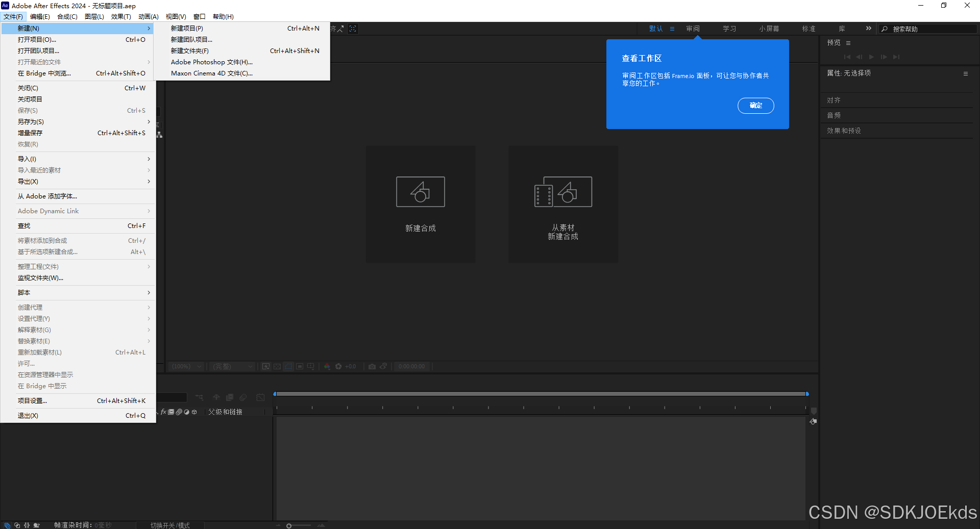
Task: Expand the 导出(X) submenu
Action: 78,182
